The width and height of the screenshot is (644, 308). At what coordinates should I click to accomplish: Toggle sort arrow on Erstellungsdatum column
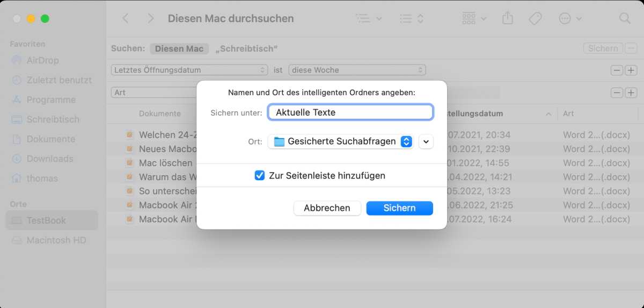point(548,114)
